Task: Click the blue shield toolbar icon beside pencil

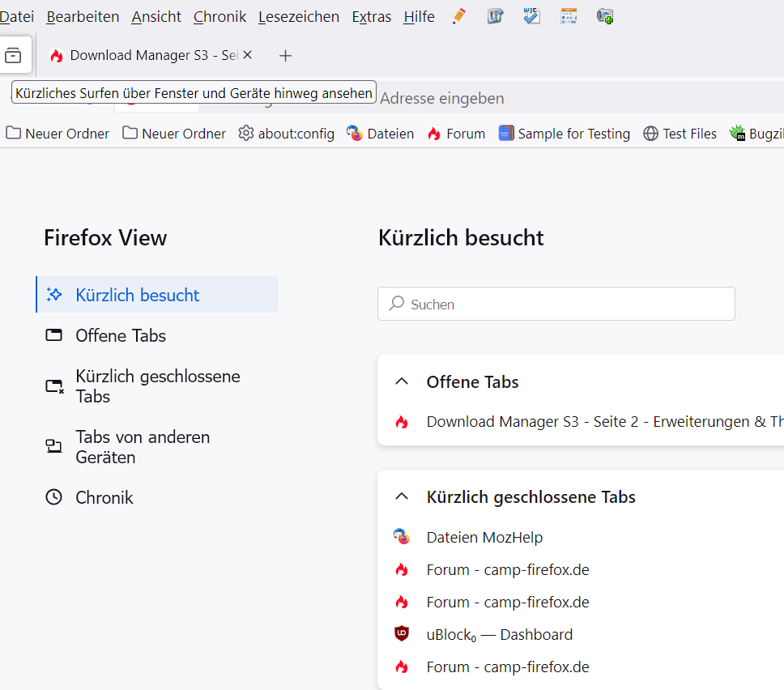Action: tap(495, 16)
